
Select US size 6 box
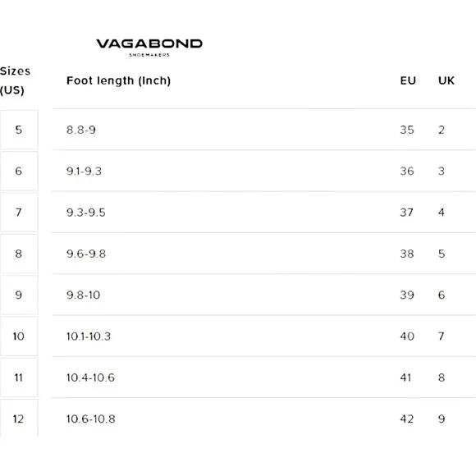pyautogui.click(x=19, y=172)
